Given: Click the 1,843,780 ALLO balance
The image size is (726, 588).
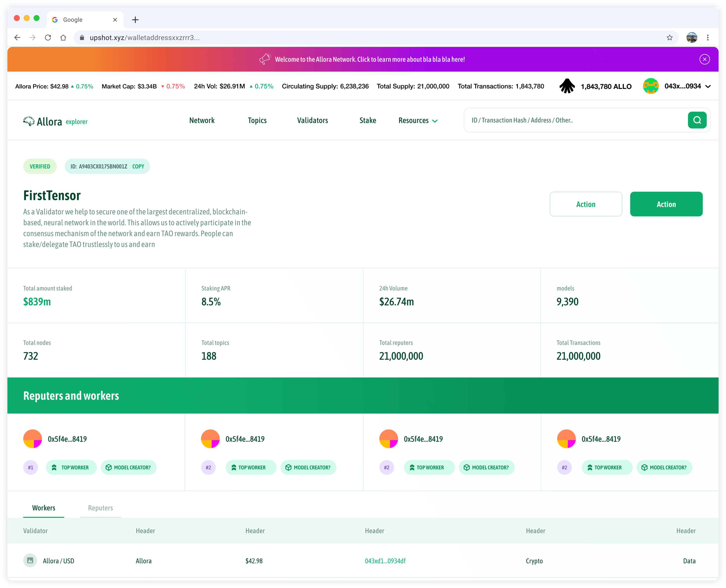Looking at the screenshot, I should click(606, 86).
